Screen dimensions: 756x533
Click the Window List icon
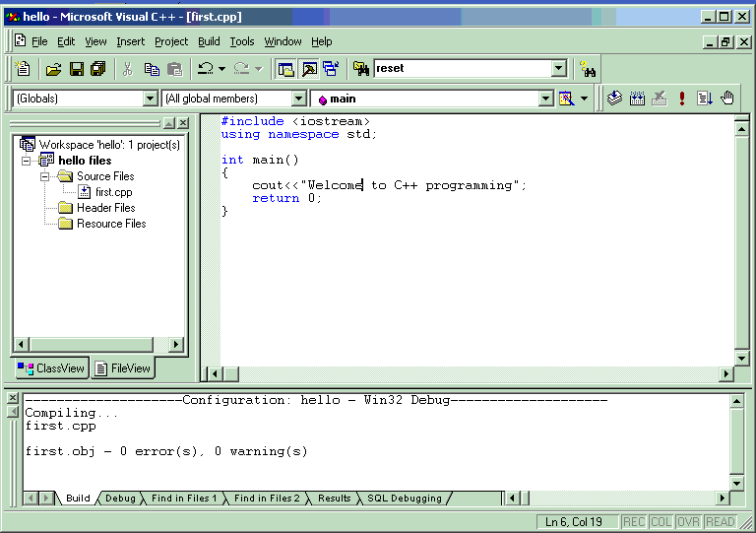[x=331, y=69]
